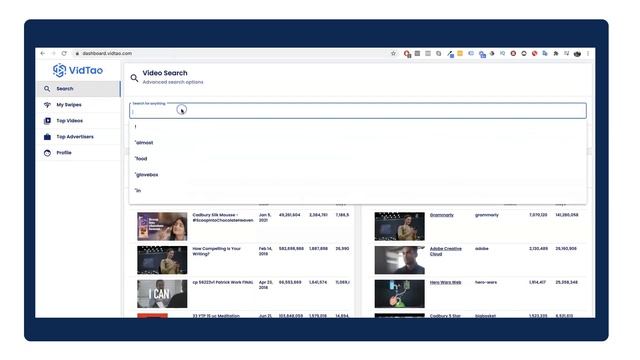Open Top Advertisers in the sidebar

(x=78, y=137)
